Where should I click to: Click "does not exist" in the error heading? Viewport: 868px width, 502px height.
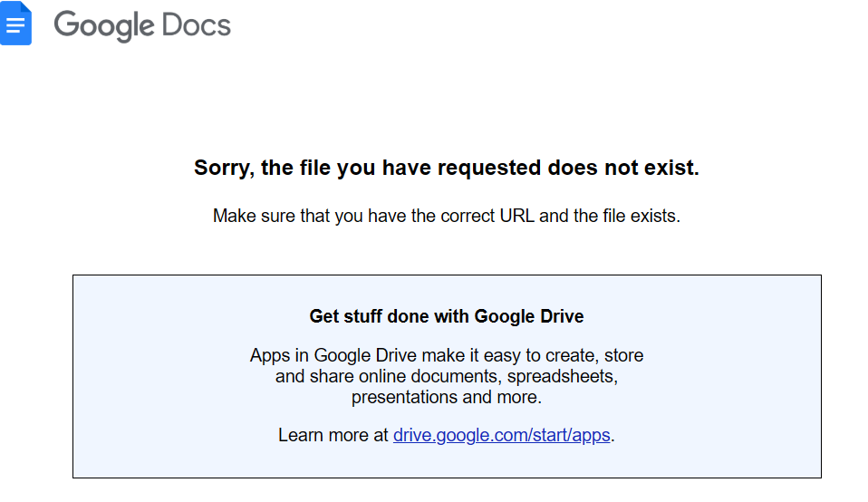tap(623, 168)
